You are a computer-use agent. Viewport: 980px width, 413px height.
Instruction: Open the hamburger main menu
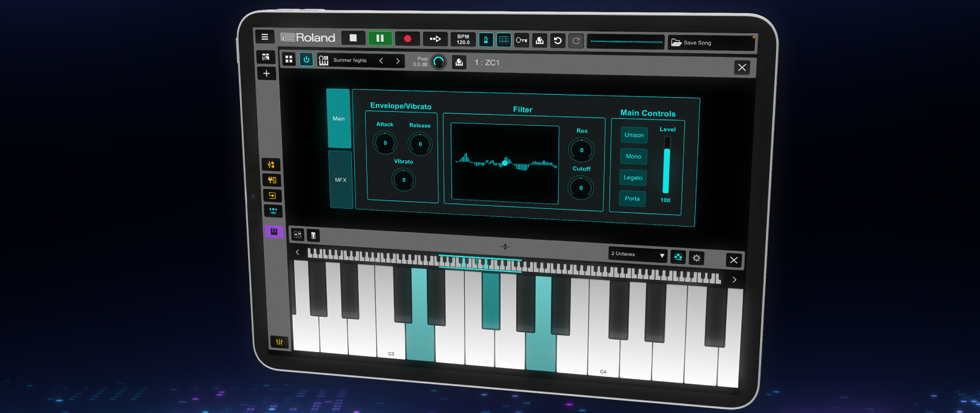[x=265, y=37]
